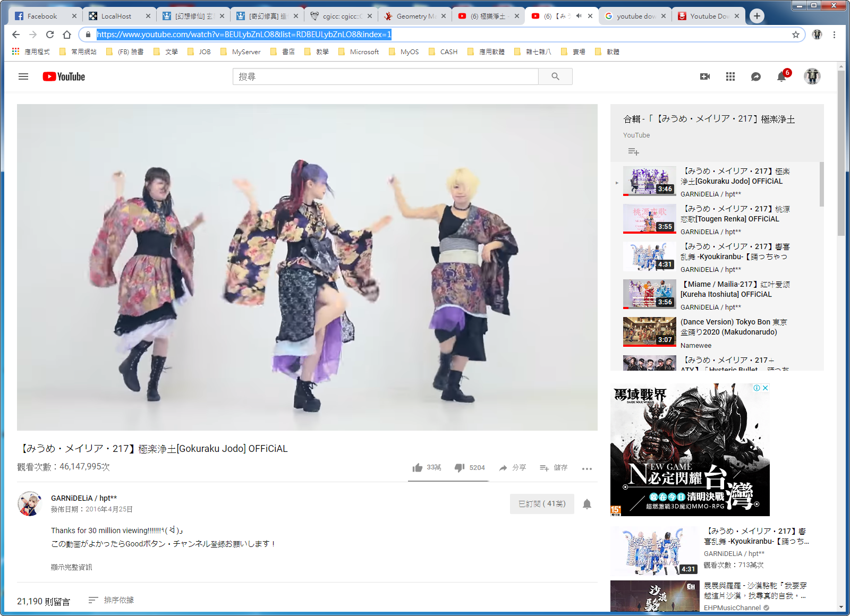Open a new browser tab
The width and height of the screenshot is (850, 616).
click(x=757, y=16)
